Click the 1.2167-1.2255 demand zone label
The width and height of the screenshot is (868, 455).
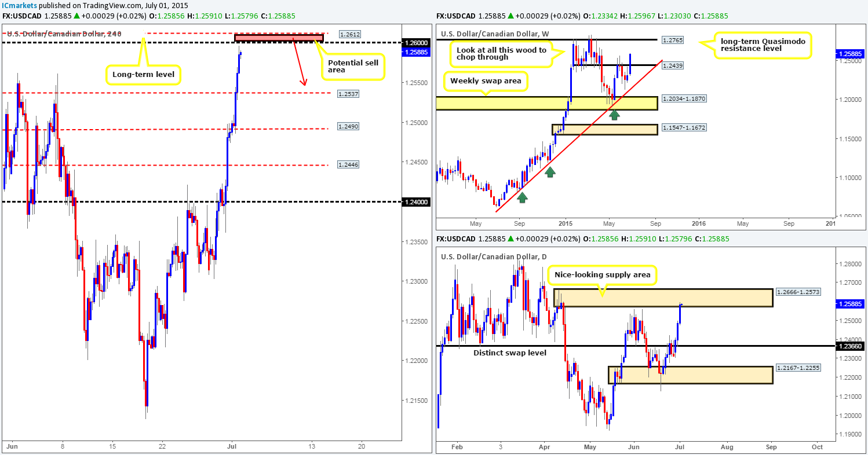(799, 368)
